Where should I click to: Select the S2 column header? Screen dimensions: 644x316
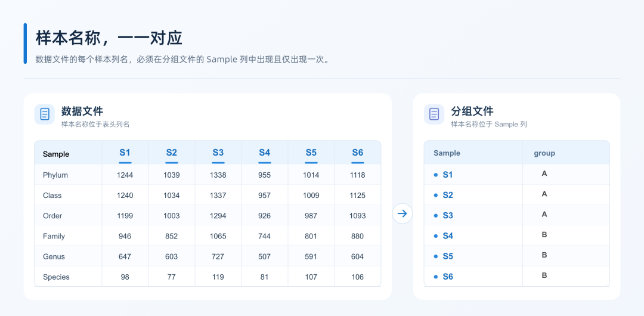172,153
